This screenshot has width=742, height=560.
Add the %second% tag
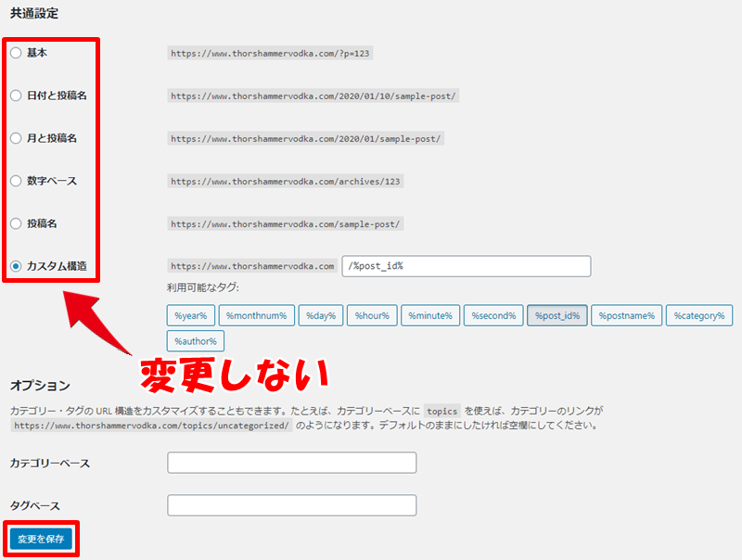493,316
